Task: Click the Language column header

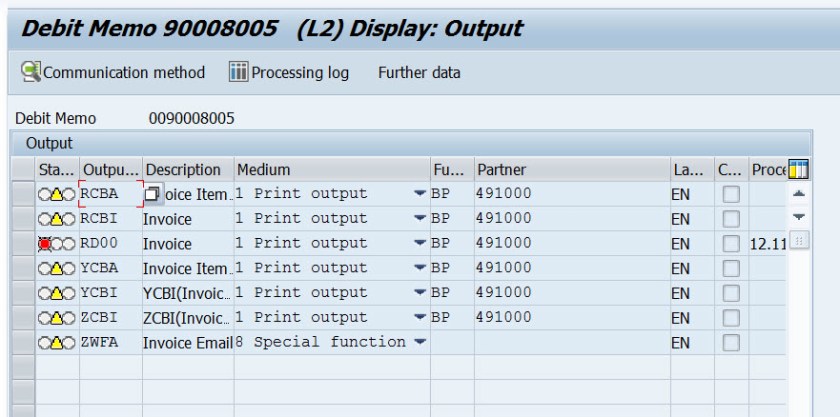Action: click(692, 169)
